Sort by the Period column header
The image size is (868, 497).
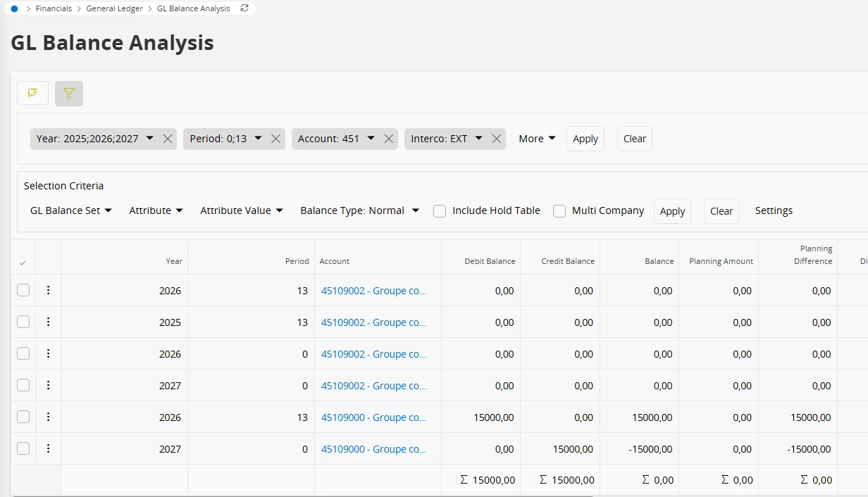click(297, 261)
